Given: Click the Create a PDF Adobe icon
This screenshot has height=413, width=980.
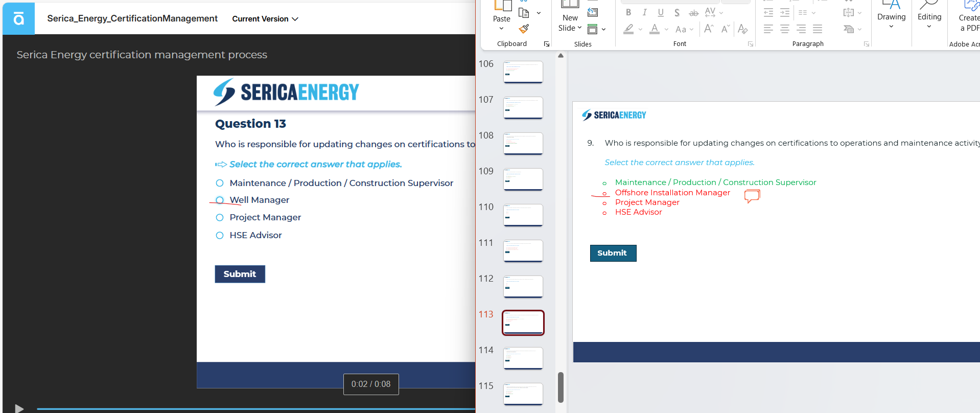Looking at the screenshot, I should click(x=969, y=16).
